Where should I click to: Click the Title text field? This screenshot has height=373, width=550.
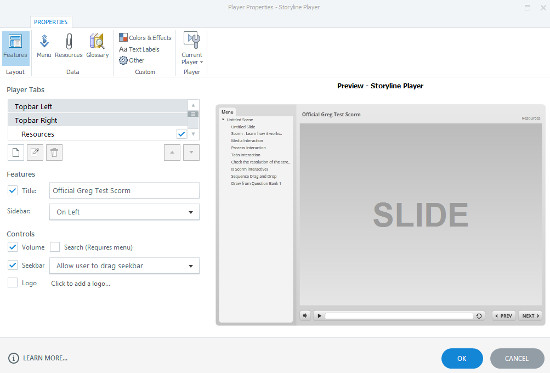coord(124,191)
